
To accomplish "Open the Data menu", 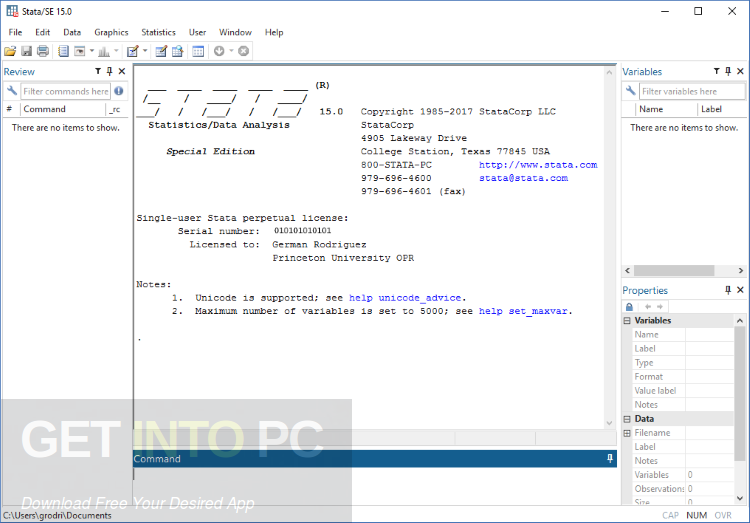I will [x=72, y=32].
